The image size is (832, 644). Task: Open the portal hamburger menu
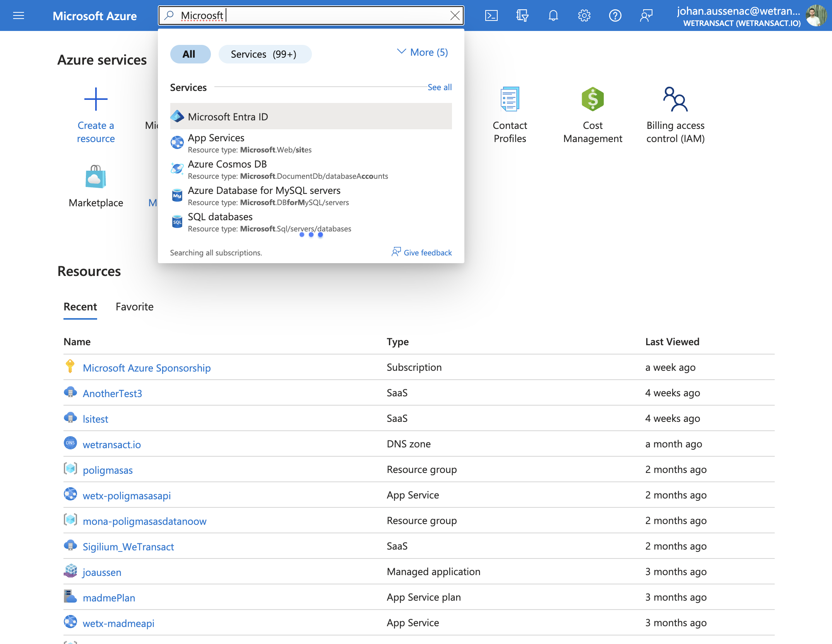coord(19,15)
